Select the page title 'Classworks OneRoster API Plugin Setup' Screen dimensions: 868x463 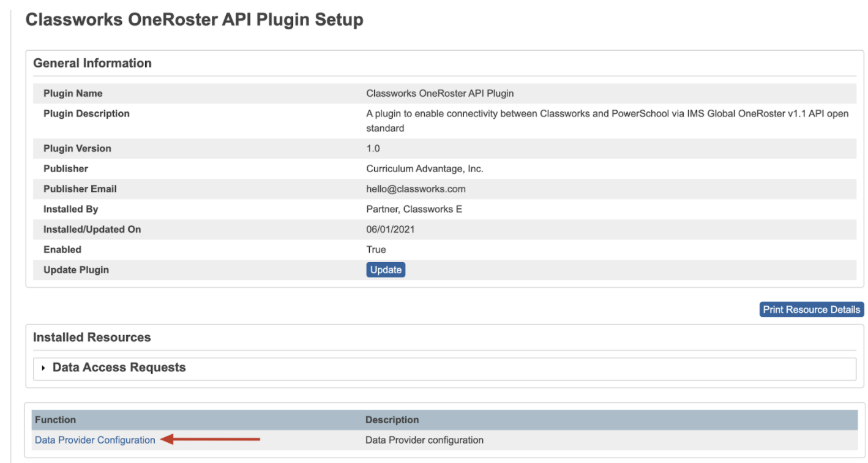point(195,20)
